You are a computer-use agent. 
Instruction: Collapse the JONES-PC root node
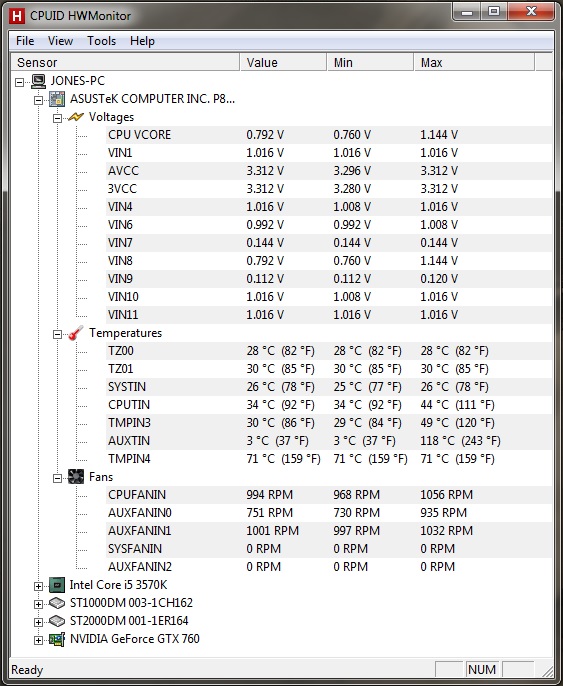19,82
